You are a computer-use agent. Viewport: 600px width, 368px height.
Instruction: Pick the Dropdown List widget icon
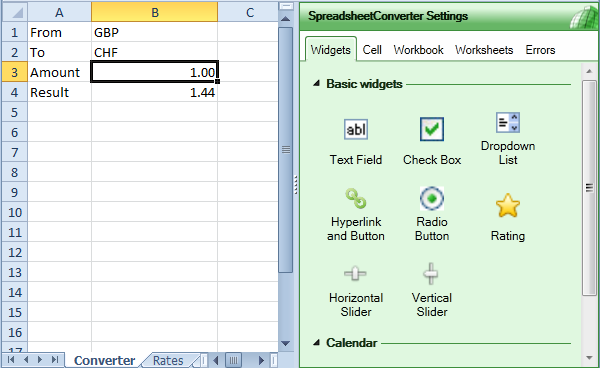tap(507, 122)
